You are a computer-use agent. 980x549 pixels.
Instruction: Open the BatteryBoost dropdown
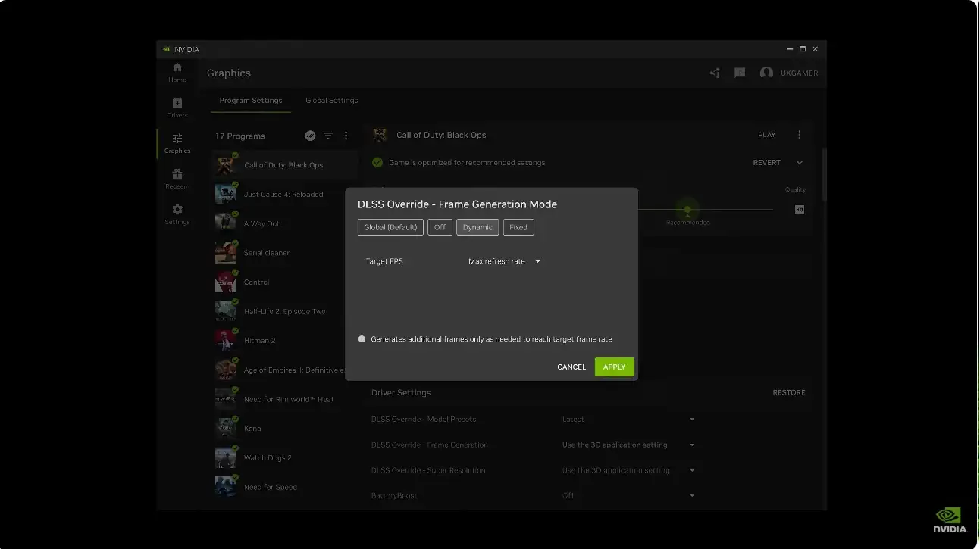click(628, 496)
